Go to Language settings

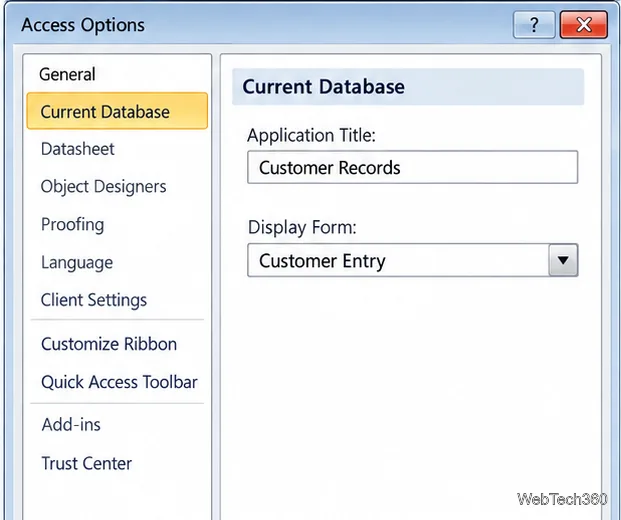(x=77, y=262)
